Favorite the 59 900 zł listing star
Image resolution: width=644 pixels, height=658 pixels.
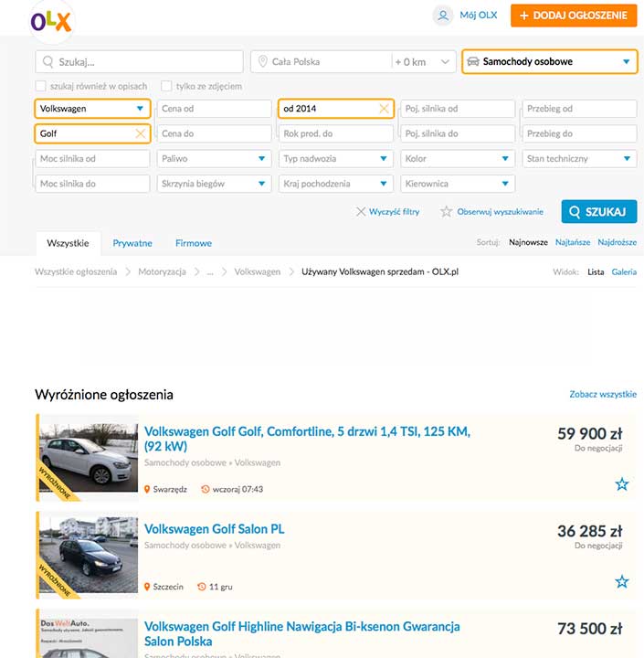[x=622, y=483]
